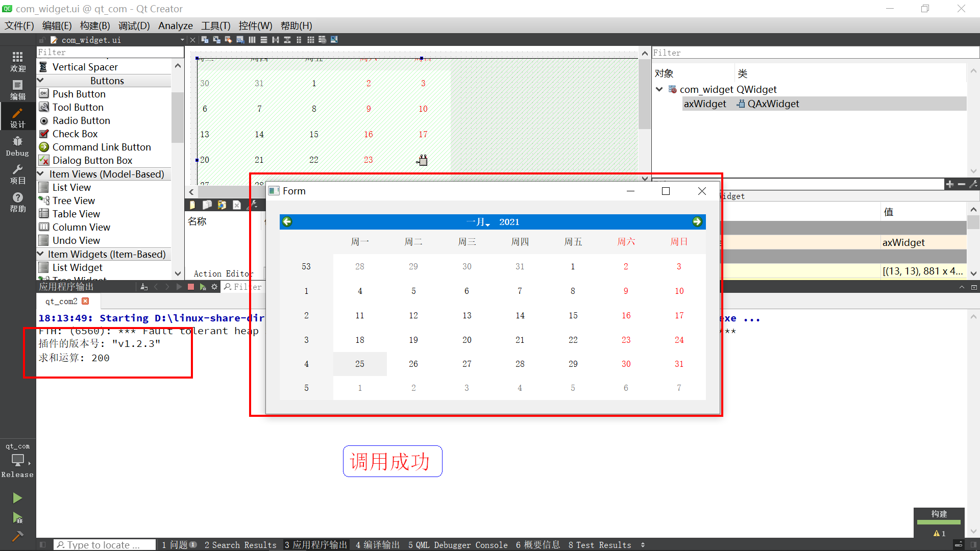This screenshot has height=551, width=980.
Task: Click the clear output broom icon
Action: point(144,287)
